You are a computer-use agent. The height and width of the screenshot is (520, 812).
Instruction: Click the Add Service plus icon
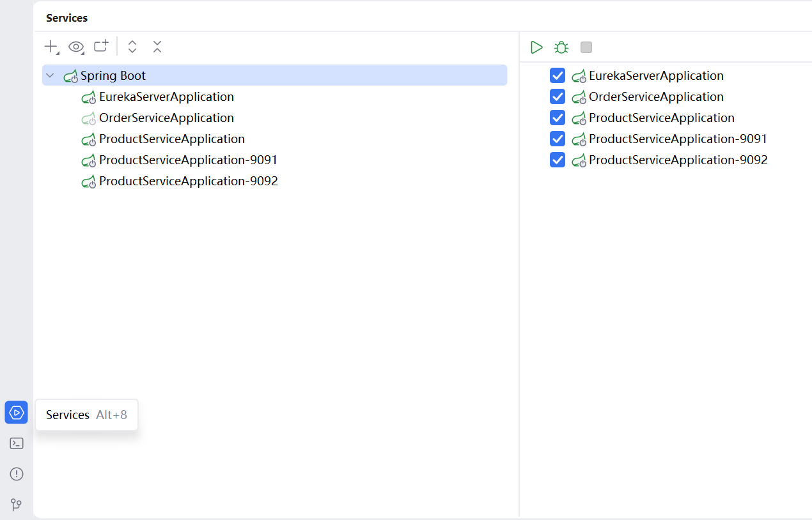pos(51,47)
